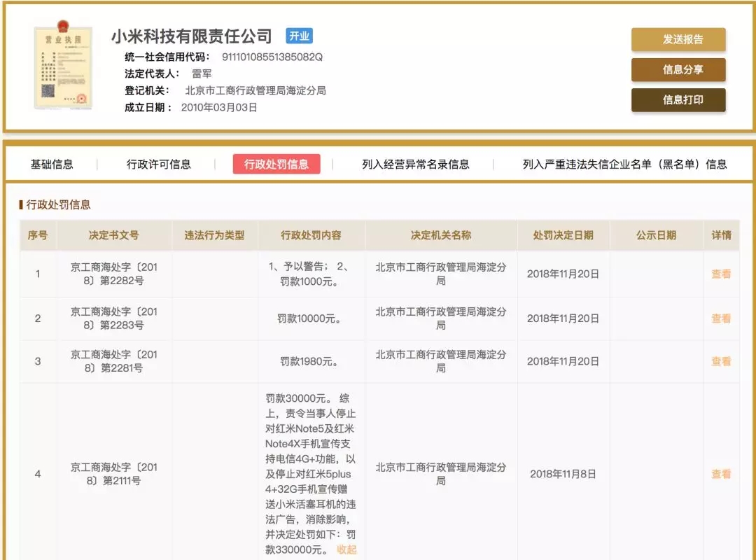Select the 行政处罚信息 tab
Image resolution: width=756 pixels, height=560 pixels.
tap(276, 164)
